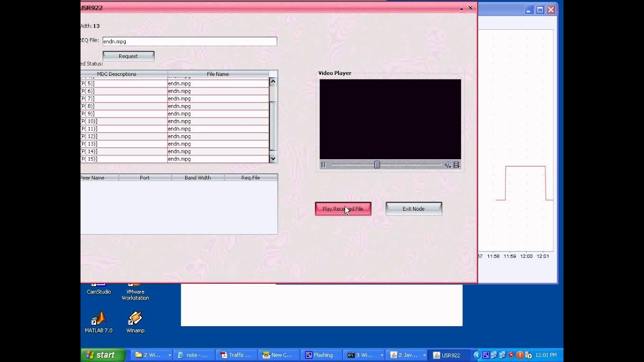Switch to the Traffic taskbar item

coord(236,355)
